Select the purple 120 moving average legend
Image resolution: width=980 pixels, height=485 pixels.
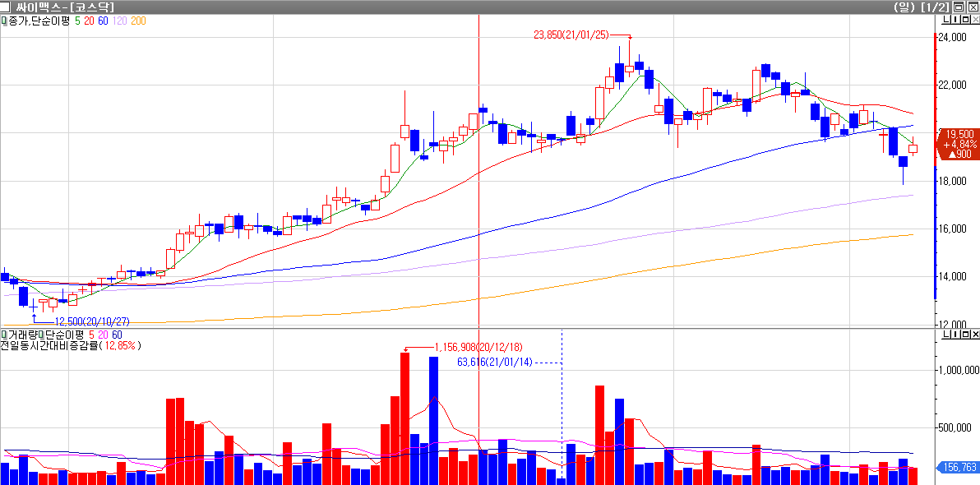click(x=120, y=21)
